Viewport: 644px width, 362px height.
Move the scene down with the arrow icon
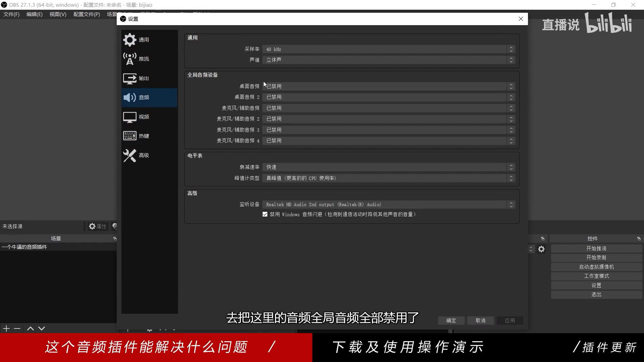coord(42,328)
